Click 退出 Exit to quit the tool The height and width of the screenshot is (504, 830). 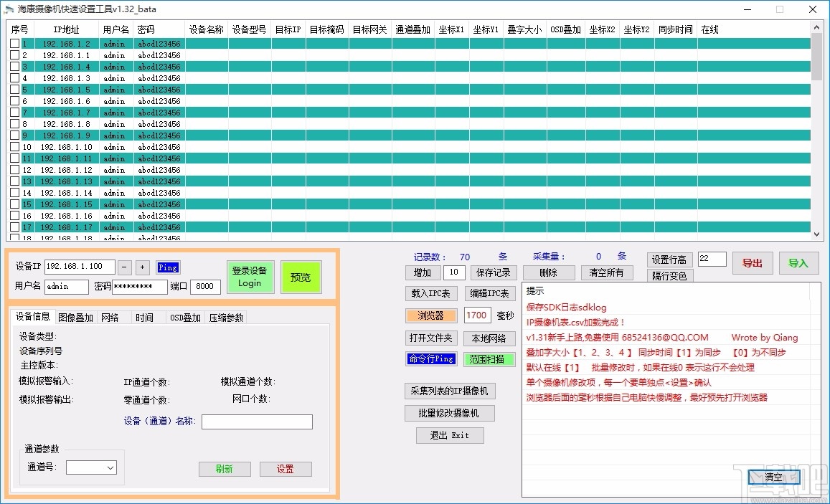450,435
